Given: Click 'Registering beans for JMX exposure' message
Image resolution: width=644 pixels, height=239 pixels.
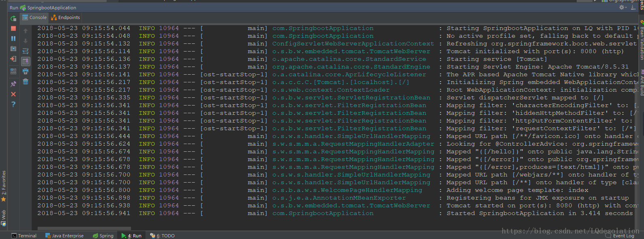Looking at the screenshot, I should pos(537,198).
